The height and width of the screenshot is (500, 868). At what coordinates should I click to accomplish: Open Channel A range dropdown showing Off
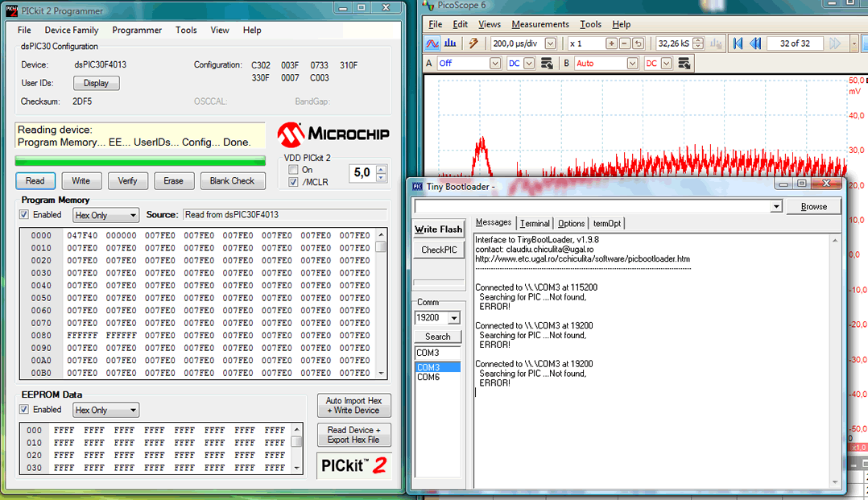click(495, 63)
